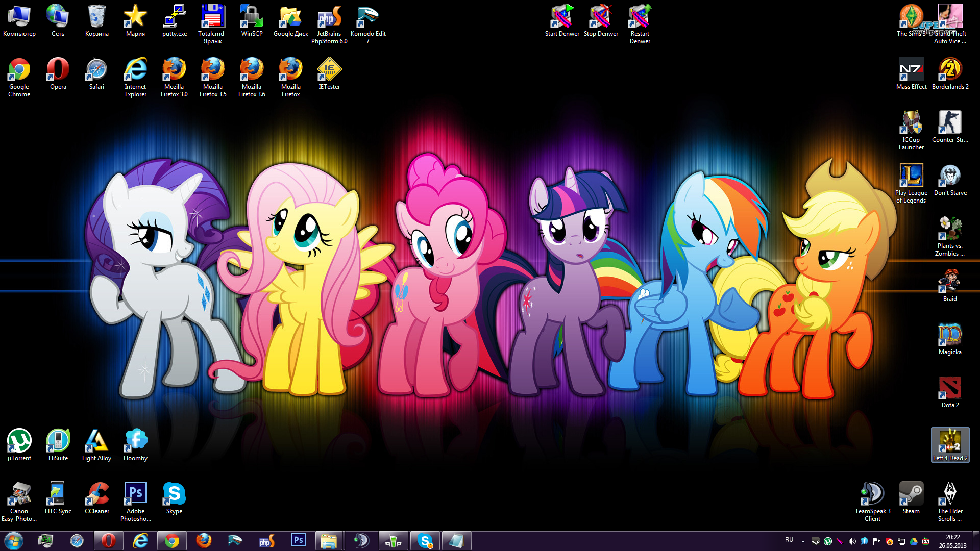Open Skype window from the taskbar
This screenshot has height=551, width=980.
point(425,541)
